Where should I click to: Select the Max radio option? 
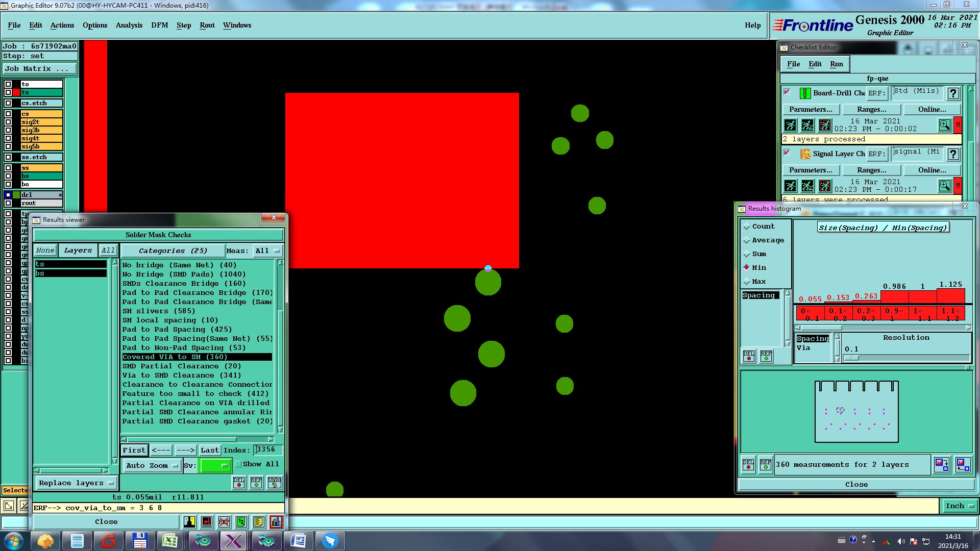(x=747, y=282)
